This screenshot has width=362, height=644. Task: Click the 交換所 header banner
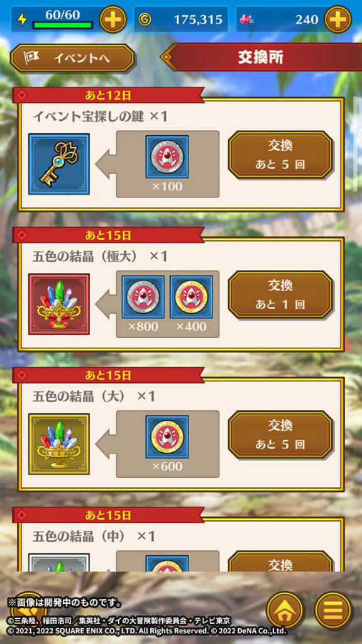click(x=261, y=57)
